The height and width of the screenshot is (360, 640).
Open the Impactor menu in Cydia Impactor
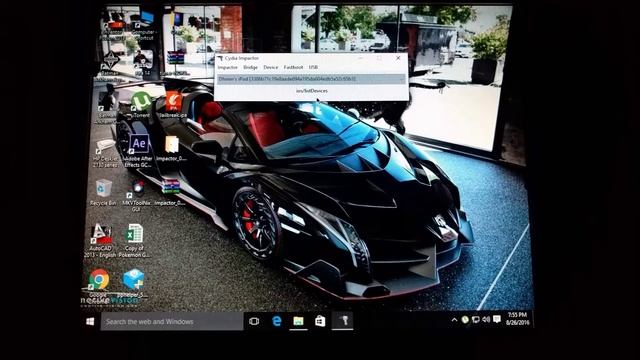[227, 67]
